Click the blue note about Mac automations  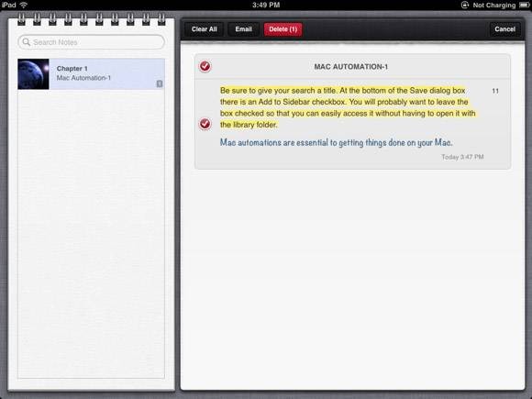337,142
